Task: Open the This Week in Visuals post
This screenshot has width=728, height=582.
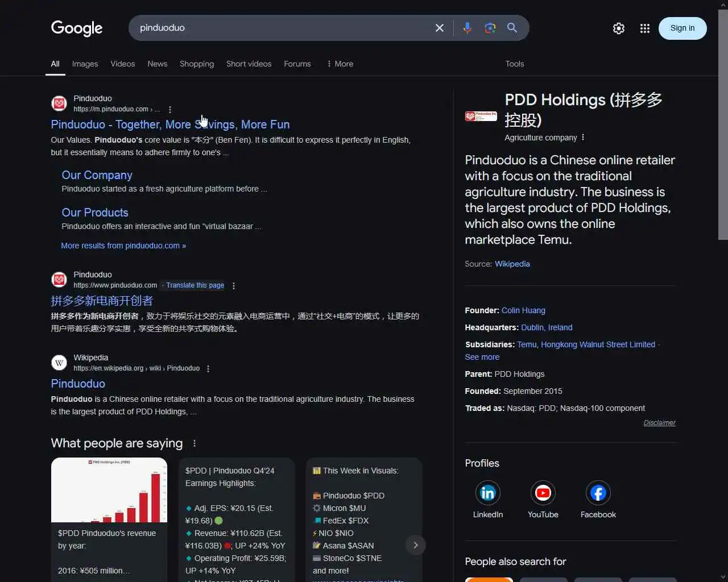Action: coord(364,519)
